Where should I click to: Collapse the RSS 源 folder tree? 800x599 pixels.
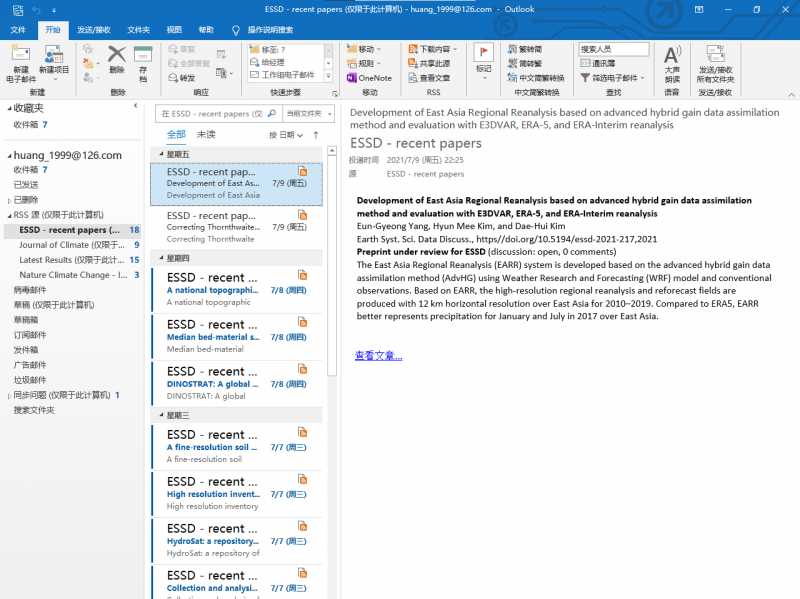8,215
